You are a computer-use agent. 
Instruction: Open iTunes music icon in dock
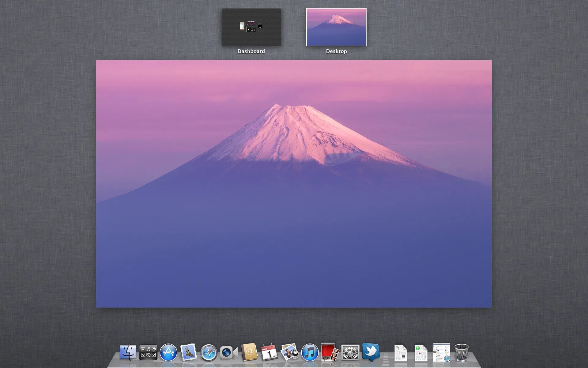pos(310,352)
